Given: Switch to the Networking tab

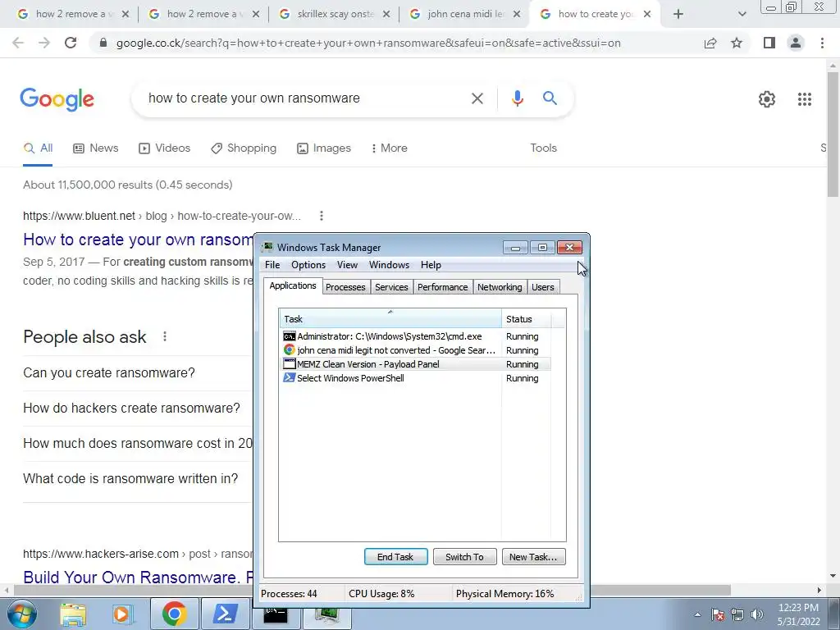Looking at the screenshot, I should pos(500,287).
